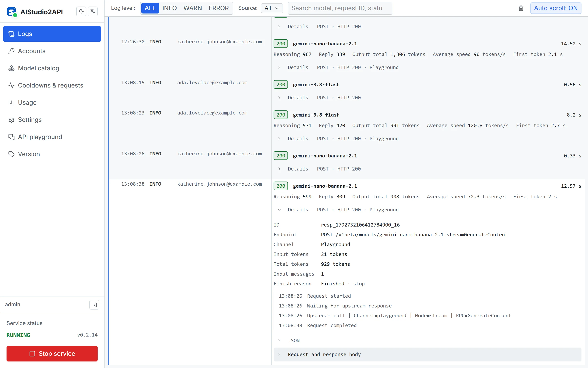Clear logs with the trash can icon
This screenshot has height=368, width=588.
(x=521, y=8)
